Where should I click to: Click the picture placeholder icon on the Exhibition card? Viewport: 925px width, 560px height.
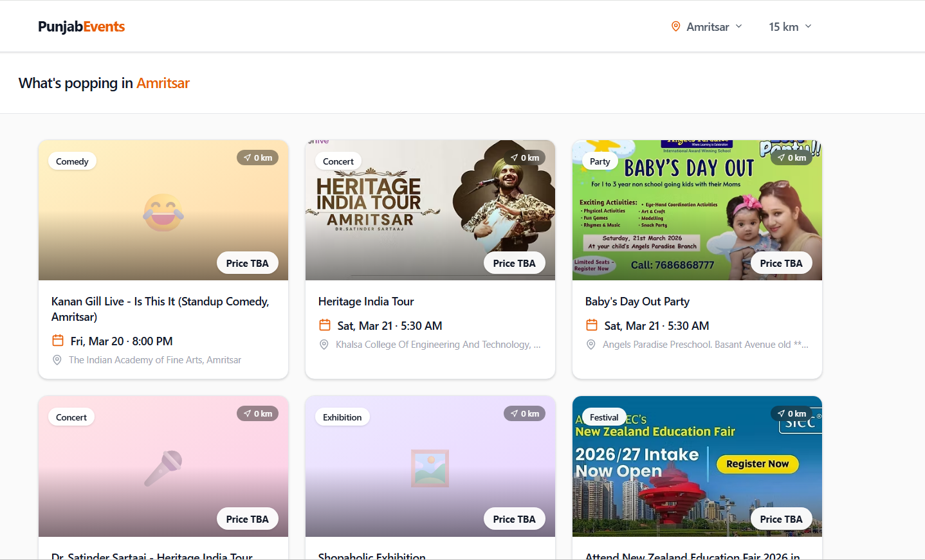pyautogui.click(x=430, y=468)
